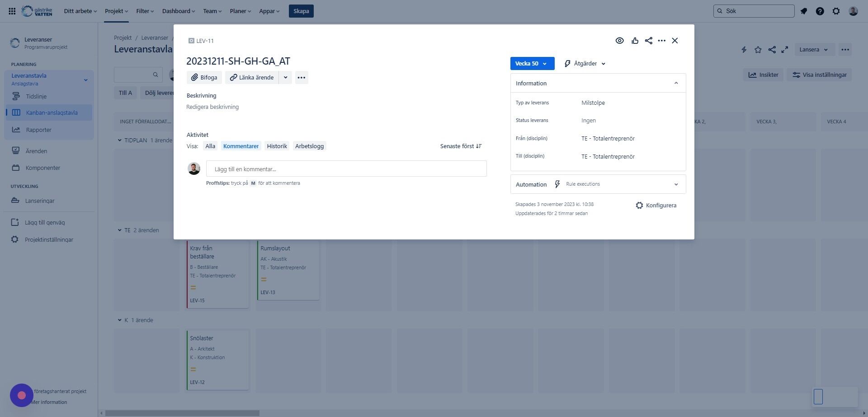Click the Skapa button
Screen dimensions: 868x417
tap(301, 11)
